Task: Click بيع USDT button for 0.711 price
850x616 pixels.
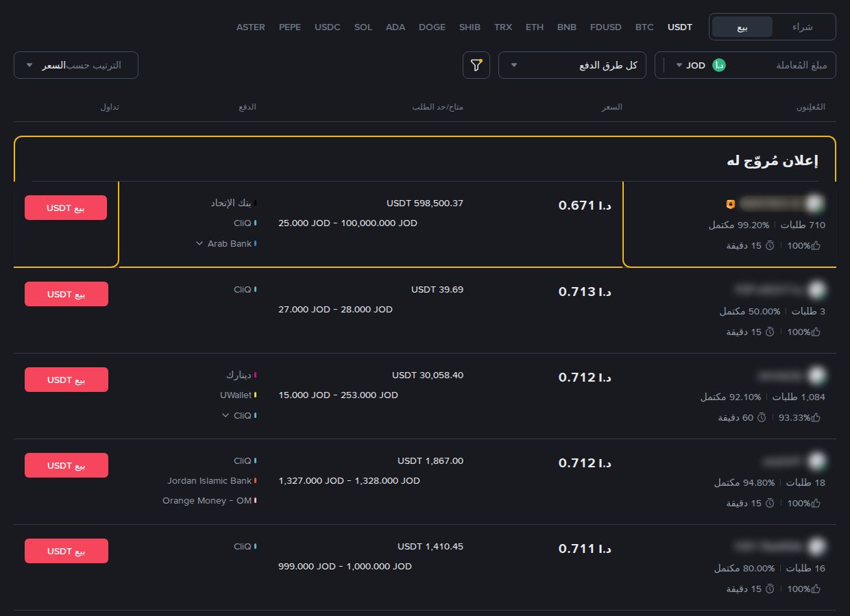Action: [x=66, y=551]
